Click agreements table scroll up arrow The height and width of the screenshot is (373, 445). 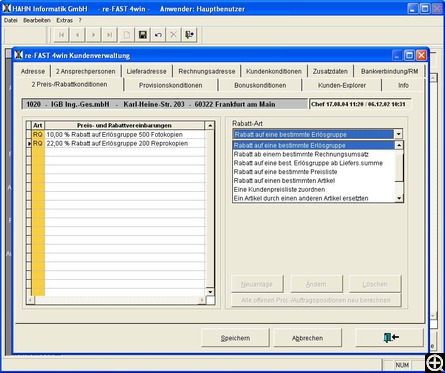(210, 126)
